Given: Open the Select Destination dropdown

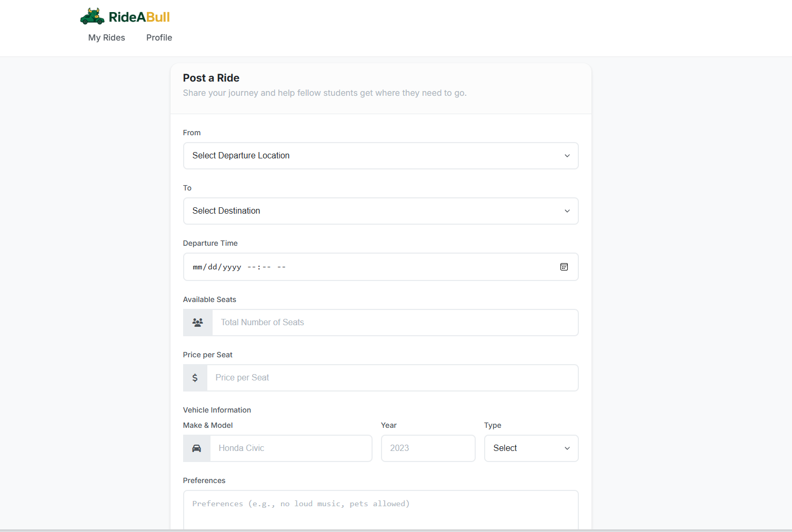Looking at the screenshot, I should coord(380,211).
